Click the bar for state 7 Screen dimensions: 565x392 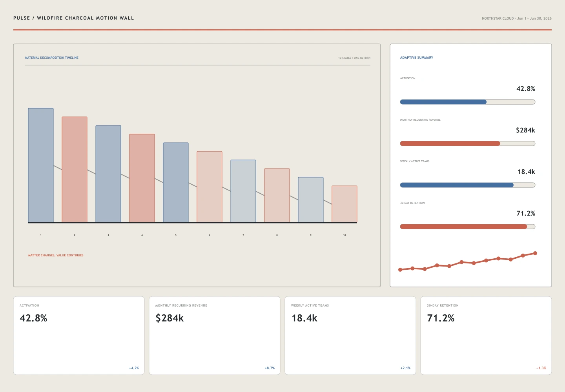click(243, 191)
